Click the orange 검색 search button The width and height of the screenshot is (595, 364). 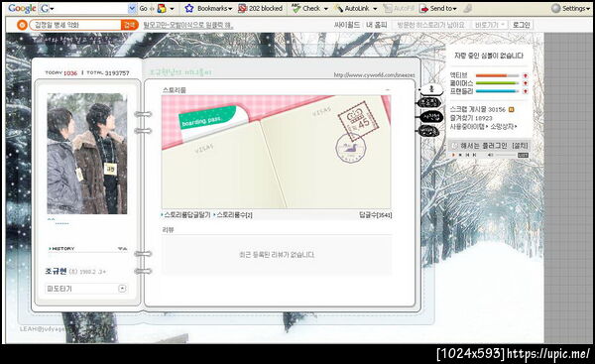(129, 25)
